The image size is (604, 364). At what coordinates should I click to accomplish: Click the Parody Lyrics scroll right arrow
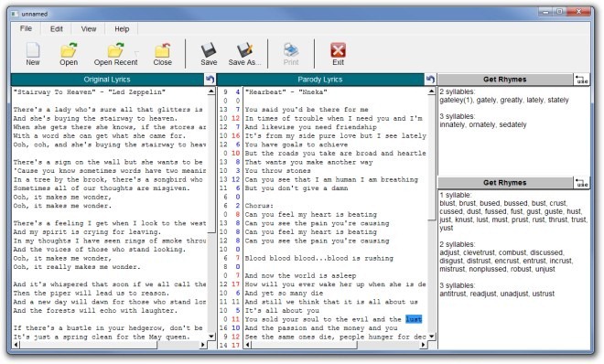click(424, 345)
